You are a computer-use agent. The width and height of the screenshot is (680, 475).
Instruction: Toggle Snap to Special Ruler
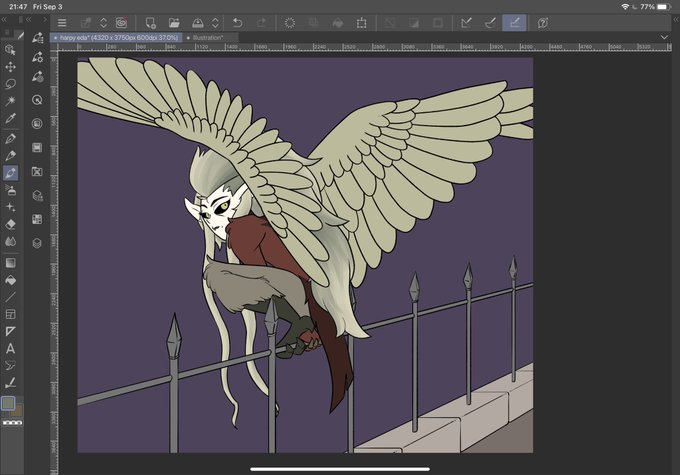tap(490, 23)
